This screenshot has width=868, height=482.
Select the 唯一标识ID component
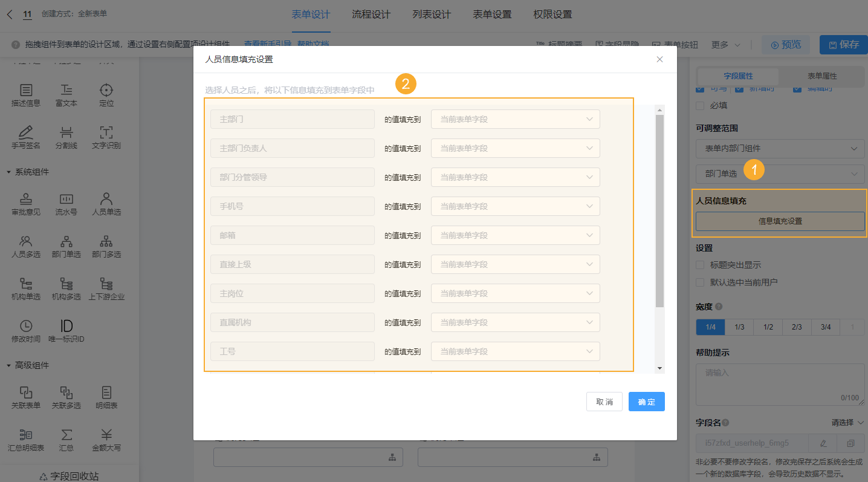[66, 330]
